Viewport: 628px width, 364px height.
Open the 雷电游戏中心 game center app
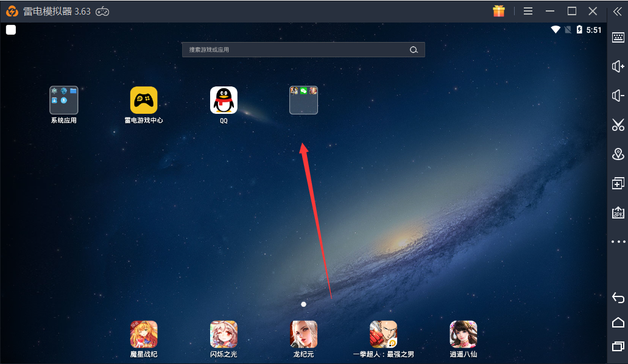pyautogui.click(x=144, y=100)
